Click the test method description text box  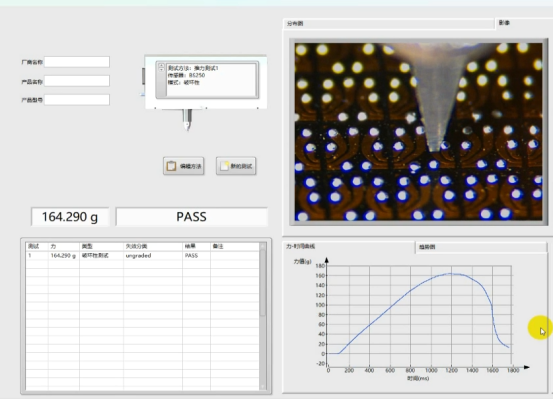211,80
